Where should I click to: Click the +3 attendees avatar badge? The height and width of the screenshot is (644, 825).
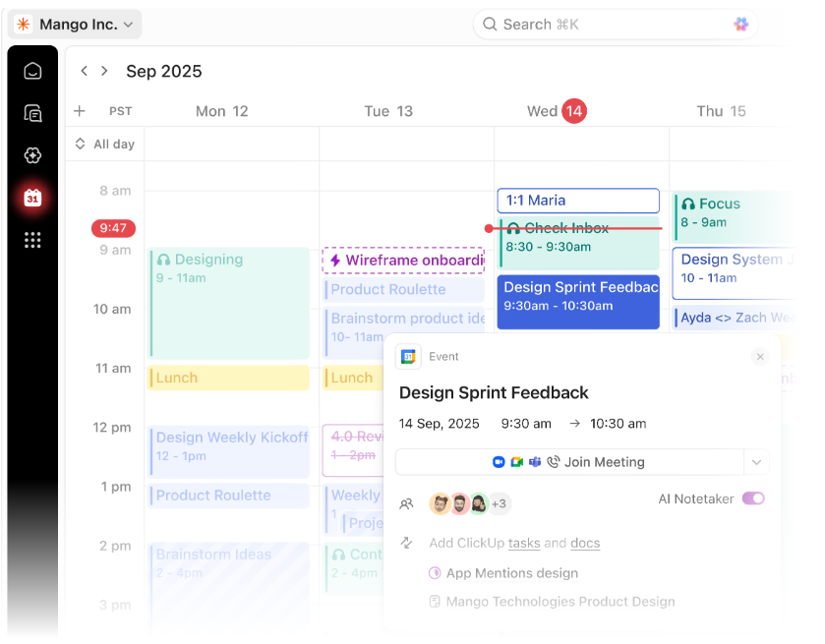pos(499,503)
